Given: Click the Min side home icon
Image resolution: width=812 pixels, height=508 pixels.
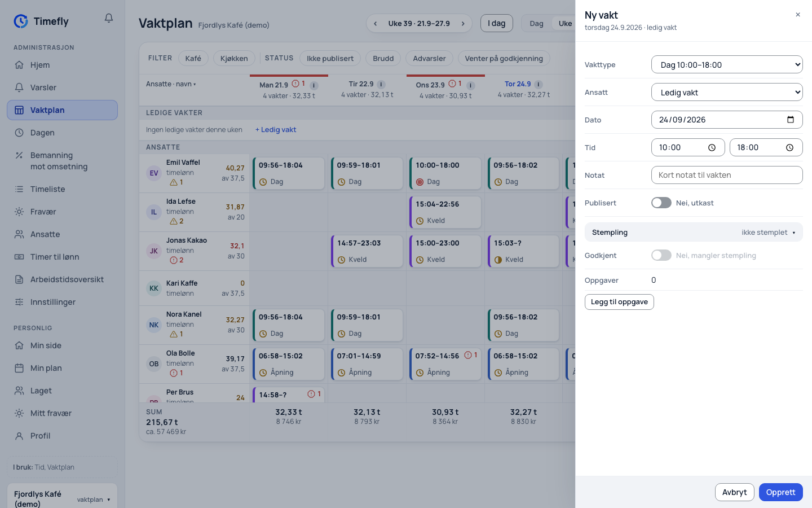Looking at the screenshot, I should [19, 345].
